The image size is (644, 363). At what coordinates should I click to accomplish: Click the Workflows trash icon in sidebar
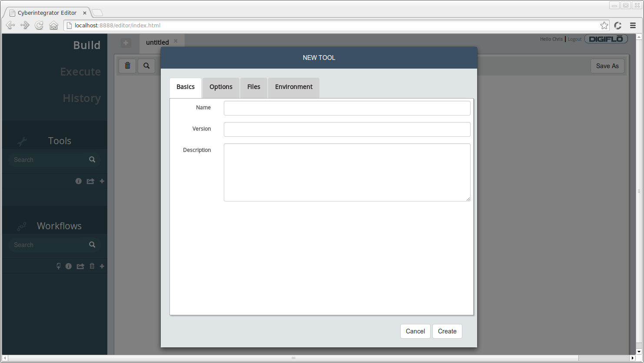tap(92, 266)
